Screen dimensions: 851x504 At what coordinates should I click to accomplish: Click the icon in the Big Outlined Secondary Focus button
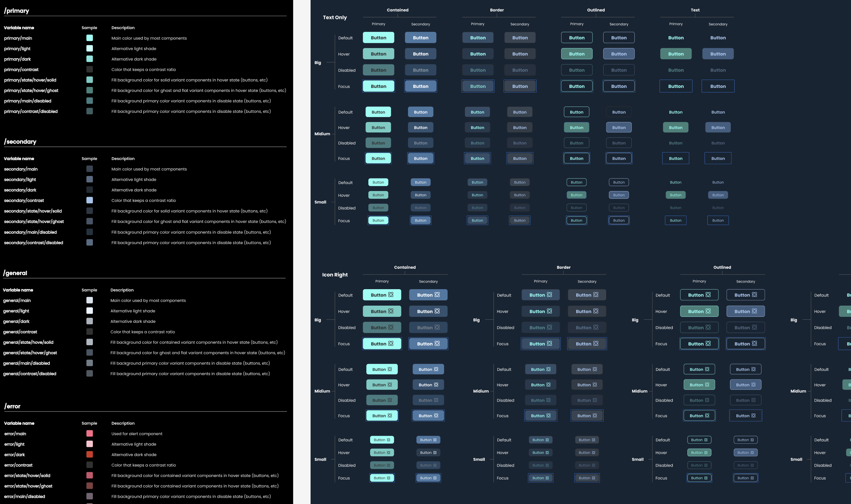(x=754, y=343)
